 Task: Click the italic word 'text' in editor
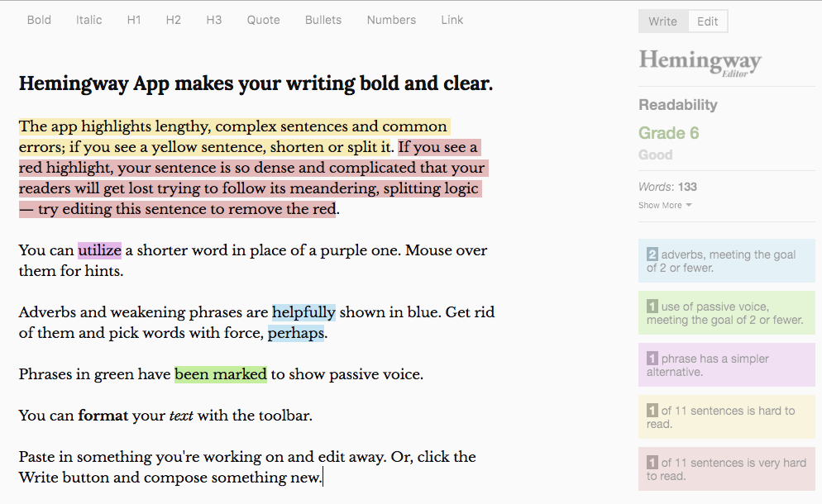(x=181, y=416)
